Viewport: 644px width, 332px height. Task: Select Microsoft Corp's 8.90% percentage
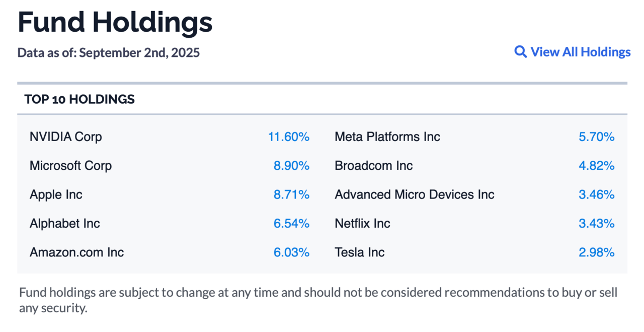(291, 166)
